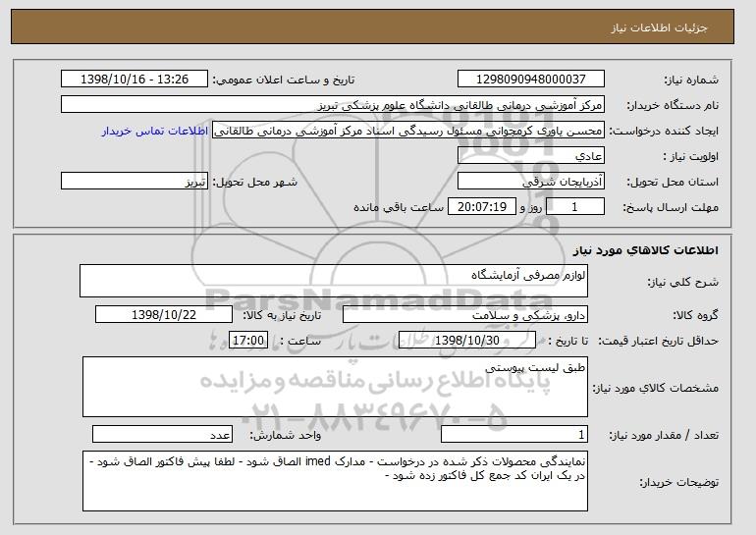Click the section heading اطلاعات کالاهای مورد نیاز
The image size is (756, 535).
click(x=646, y=250)
